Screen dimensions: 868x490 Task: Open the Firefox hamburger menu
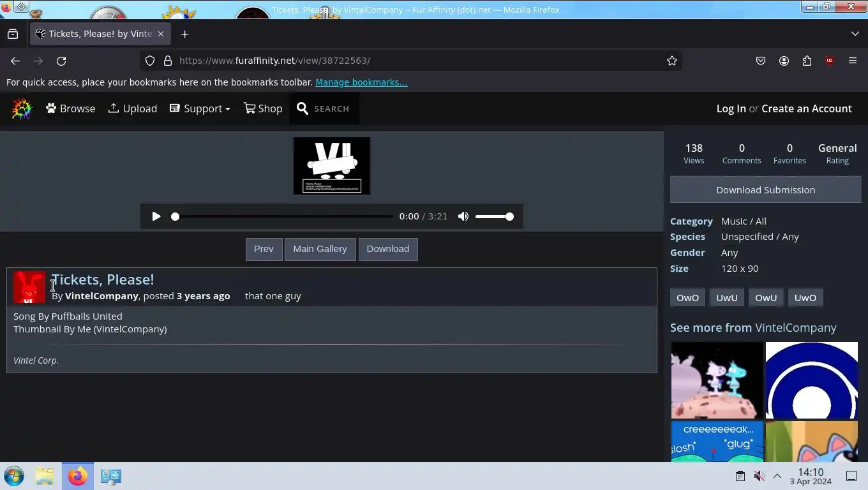[x=853, y=61]
